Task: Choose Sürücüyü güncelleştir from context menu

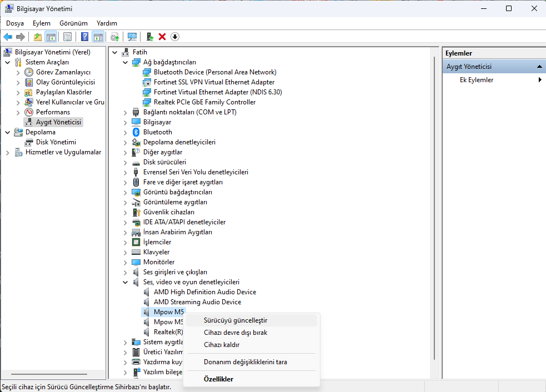Action: tap(236, 320)
